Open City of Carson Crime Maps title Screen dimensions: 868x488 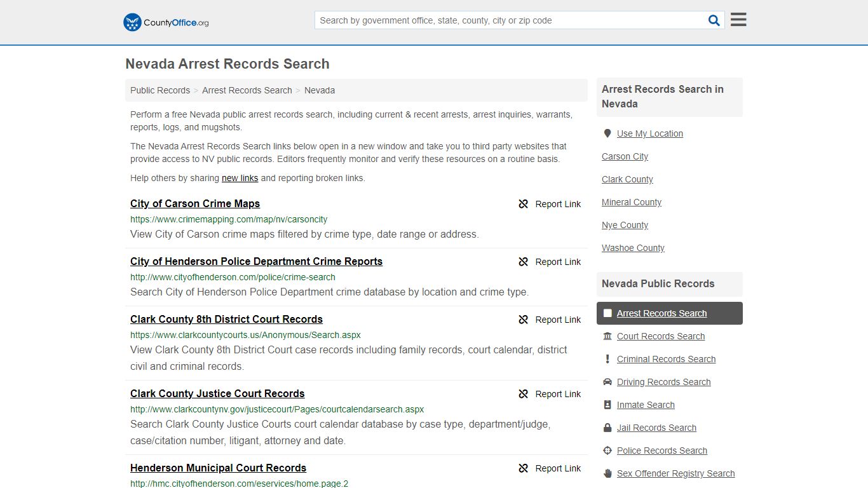(195, 203)
